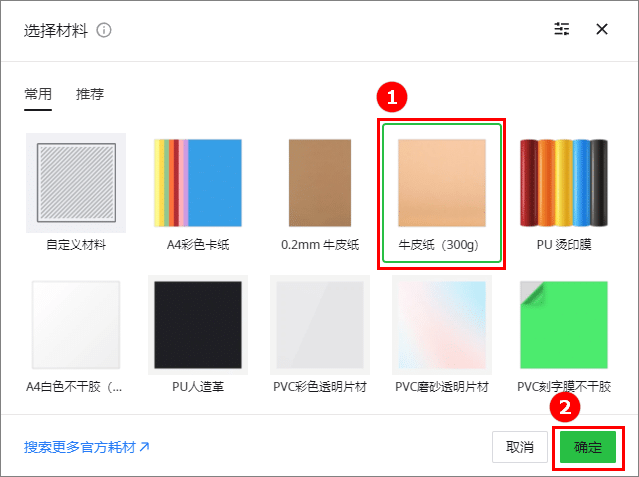Switch to the 推荐 tab

pyautogui.click(x=90, y=94)
